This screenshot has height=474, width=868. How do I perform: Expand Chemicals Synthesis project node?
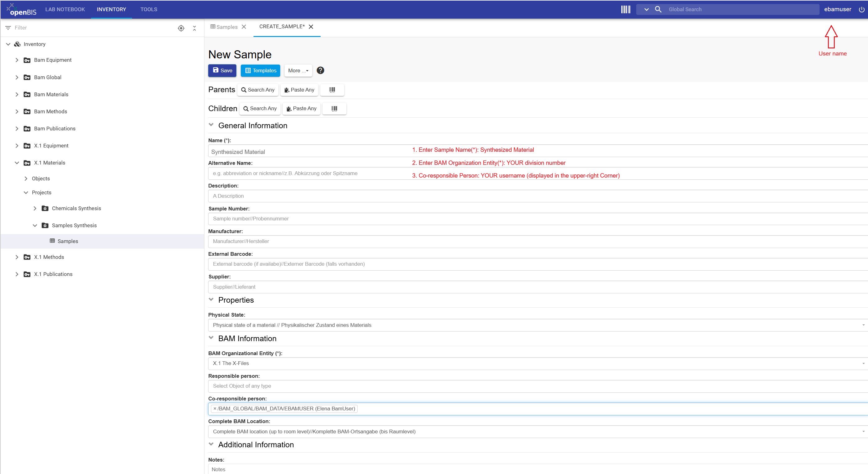point(35,208)
